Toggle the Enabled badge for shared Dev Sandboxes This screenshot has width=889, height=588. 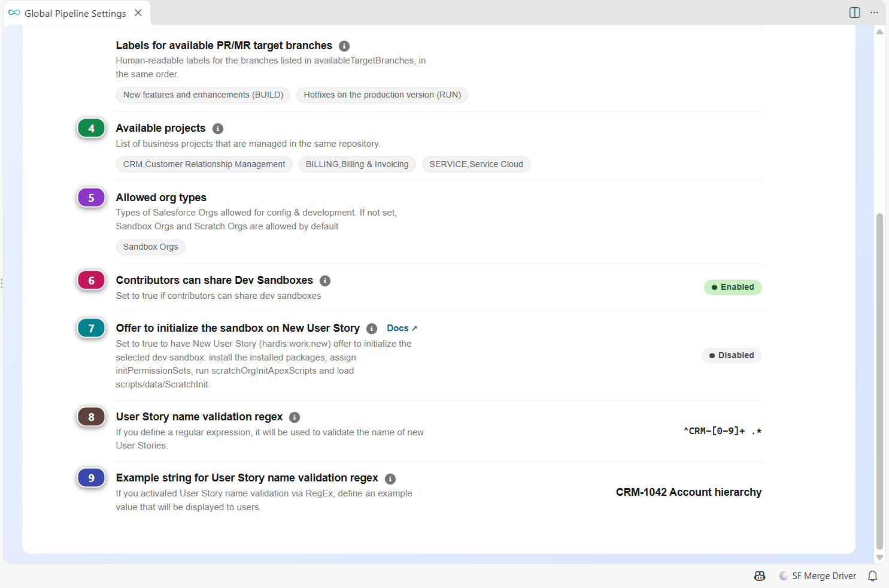coord(733,287)
